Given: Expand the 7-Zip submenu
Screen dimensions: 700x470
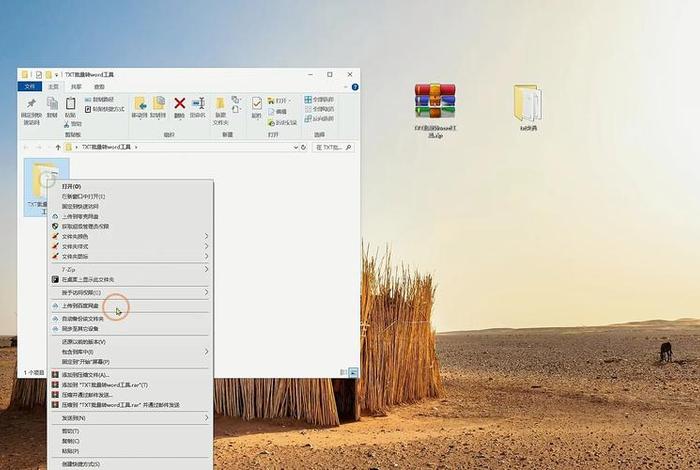Looking at the screenshot, I should (207, 269).
